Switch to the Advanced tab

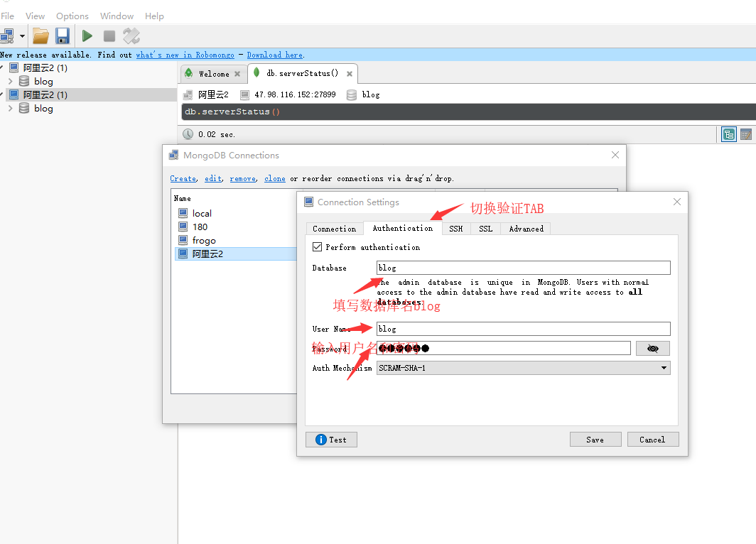(526, 229)
